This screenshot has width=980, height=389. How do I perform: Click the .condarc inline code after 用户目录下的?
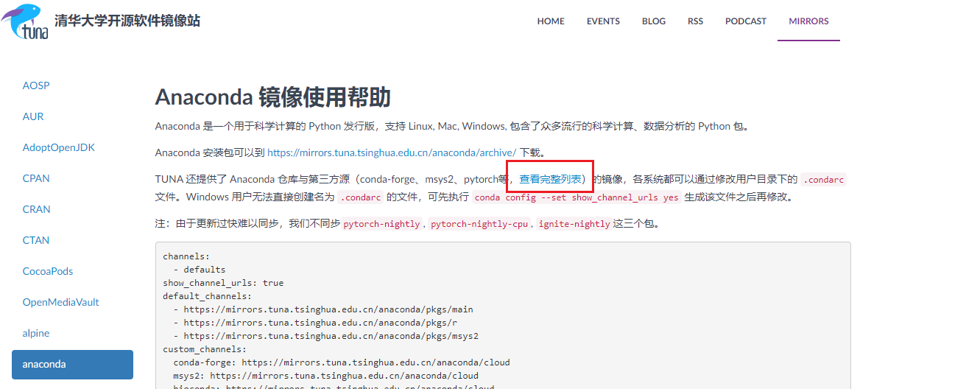824,179
